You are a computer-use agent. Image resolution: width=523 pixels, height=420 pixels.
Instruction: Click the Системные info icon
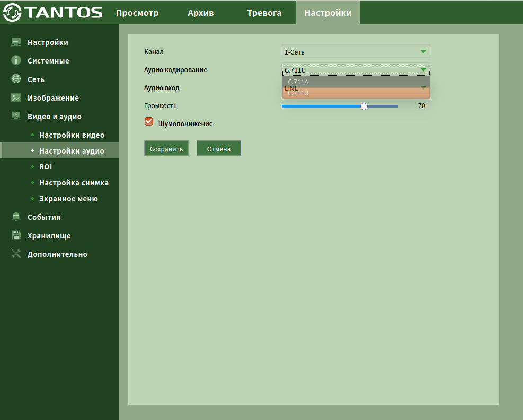tap(16, 60)
